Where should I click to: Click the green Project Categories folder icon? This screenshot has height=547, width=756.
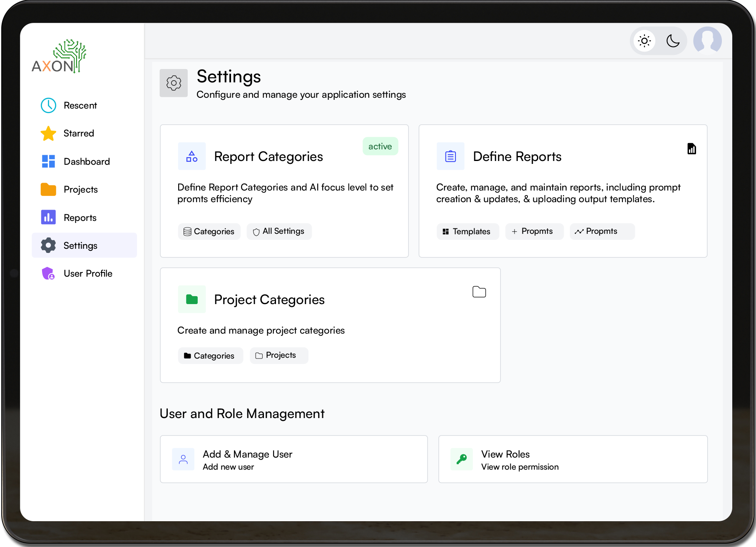click(192, 299)
